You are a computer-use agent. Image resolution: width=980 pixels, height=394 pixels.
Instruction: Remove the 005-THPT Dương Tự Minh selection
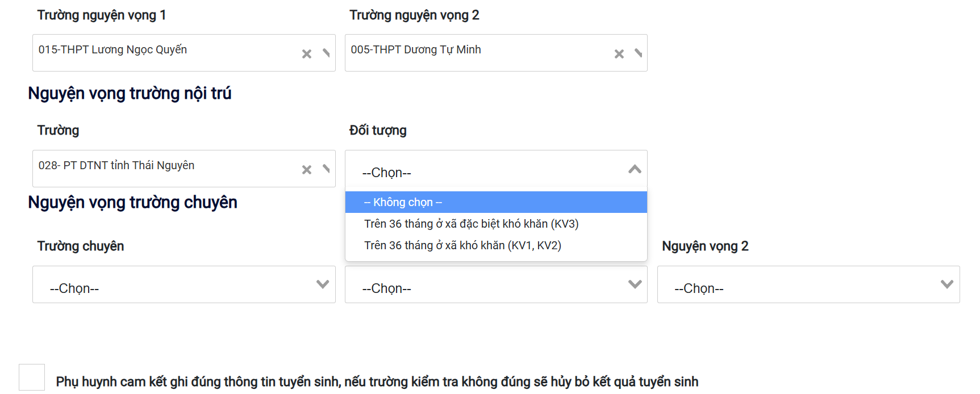619,54
